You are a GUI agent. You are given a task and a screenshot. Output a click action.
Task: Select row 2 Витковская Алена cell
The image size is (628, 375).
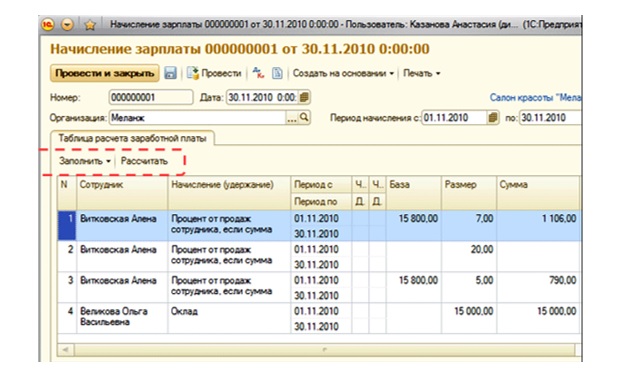click(x=122, y=256)
